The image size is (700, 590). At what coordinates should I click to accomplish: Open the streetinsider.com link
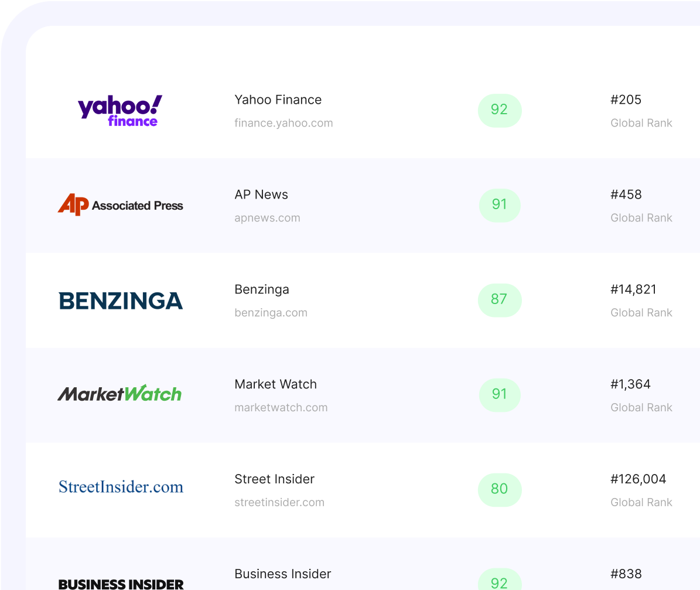click(x=279, y=503)
